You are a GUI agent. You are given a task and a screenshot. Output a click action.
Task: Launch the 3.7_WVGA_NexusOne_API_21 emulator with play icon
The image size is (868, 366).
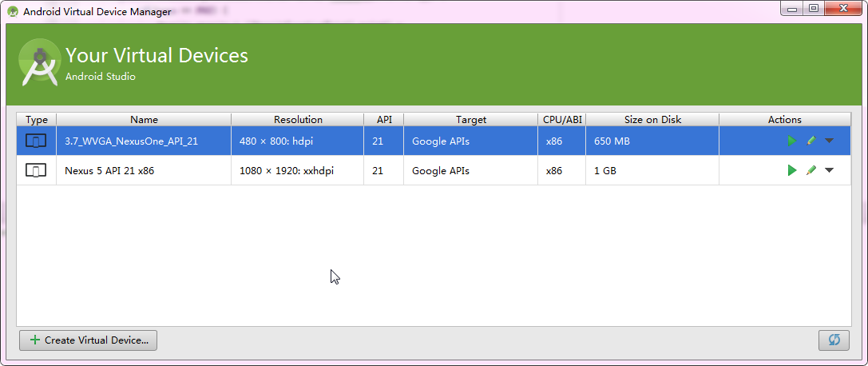(791, 141)
